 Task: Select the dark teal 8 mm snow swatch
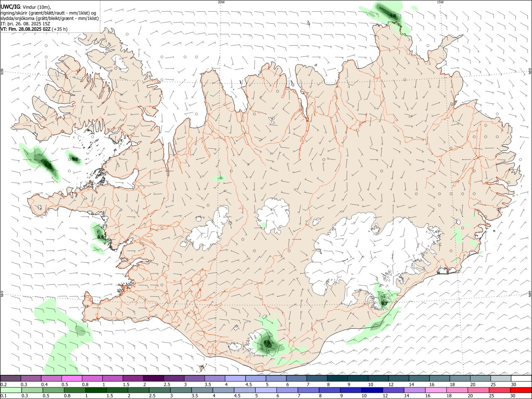click(x=337, y=378)
